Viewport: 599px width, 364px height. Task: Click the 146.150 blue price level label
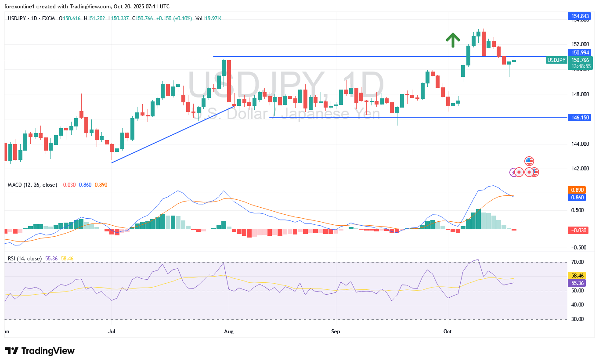pos(580,117)
